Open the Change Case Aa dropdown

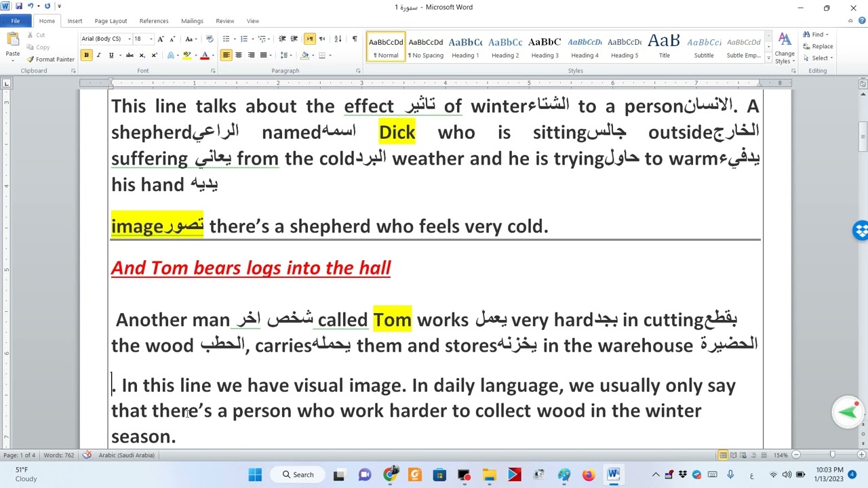pyautogui.click(x=191, y=39)
